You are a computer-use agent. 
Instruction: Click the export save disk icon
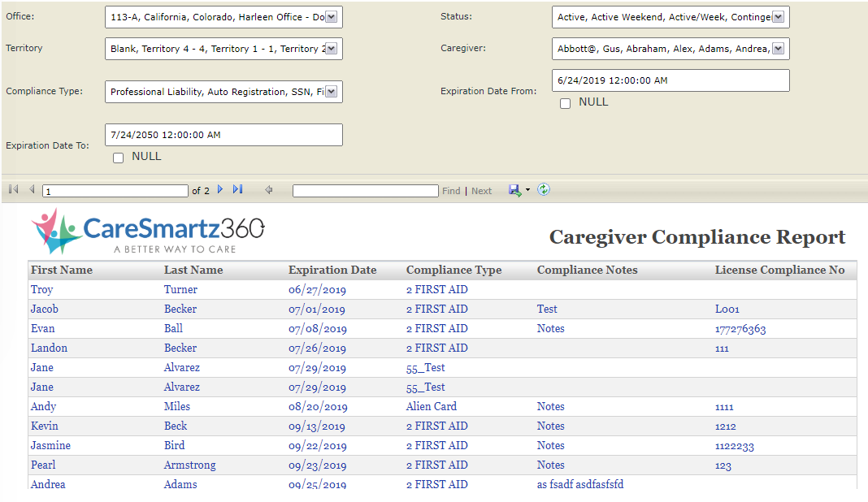(x=514, y=190)
